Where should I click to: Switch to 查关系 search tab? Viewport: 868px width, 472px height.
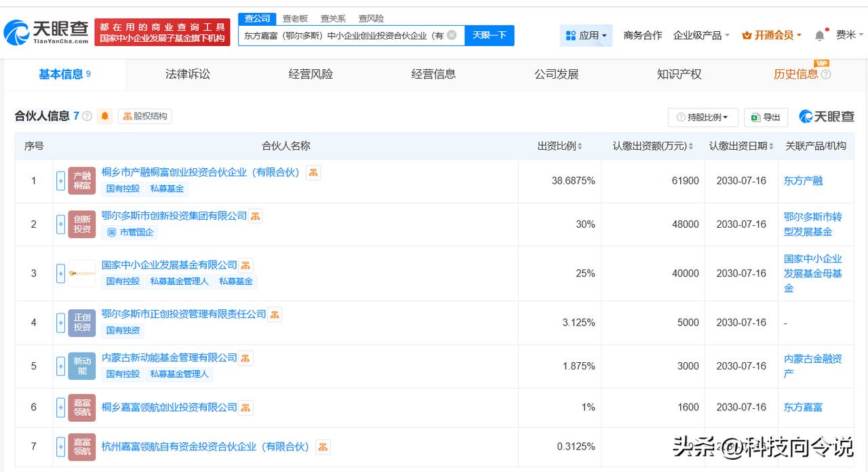pos(333,18)
